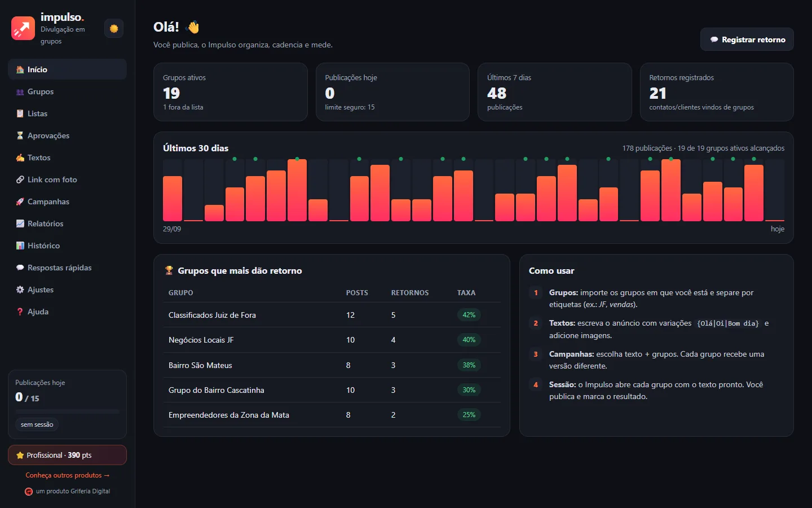The height and width of the screenshot is (508, 812).
Task: Click the trophy icon beside Grupos que mais dão retorno
Action: click(x=169, y=270)
